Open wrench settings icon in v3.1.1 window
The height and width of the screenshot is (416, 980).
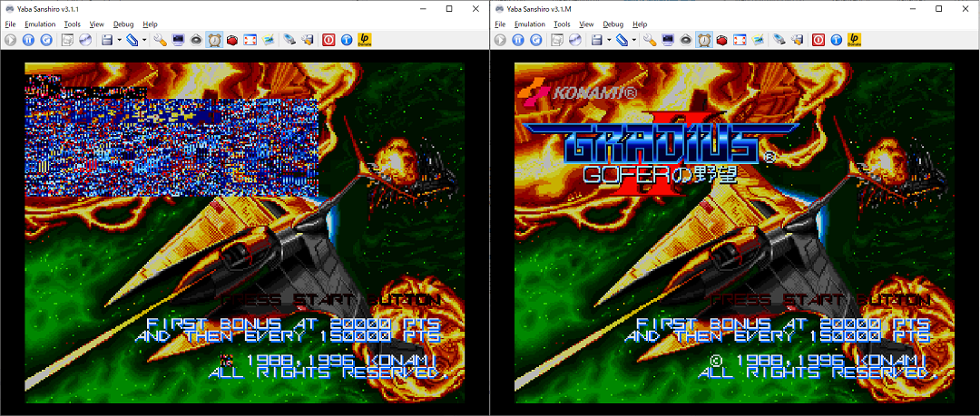click(160, 40)
